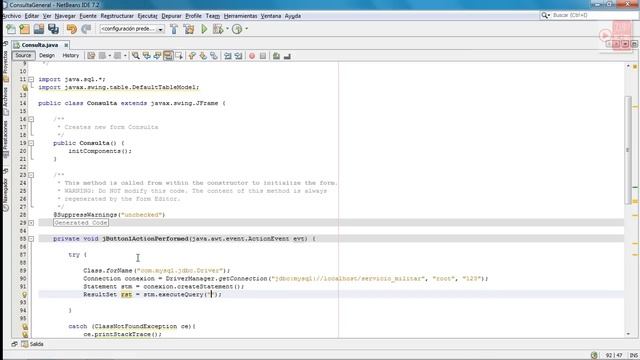The height and width of the screenshot is (360, 640).
Task: Open the Herramientas menu
Action: [x=240, y=16]
